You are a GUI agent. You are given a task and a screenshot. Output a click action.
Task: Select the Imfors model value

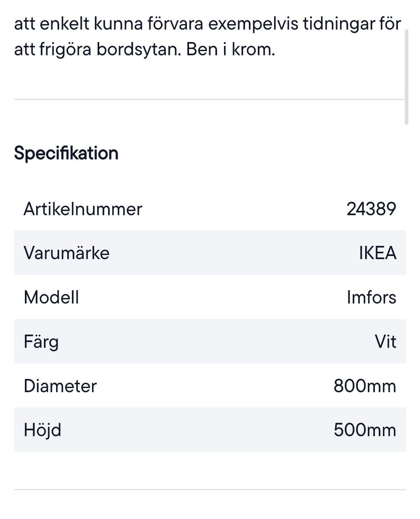tap(371, 297)
